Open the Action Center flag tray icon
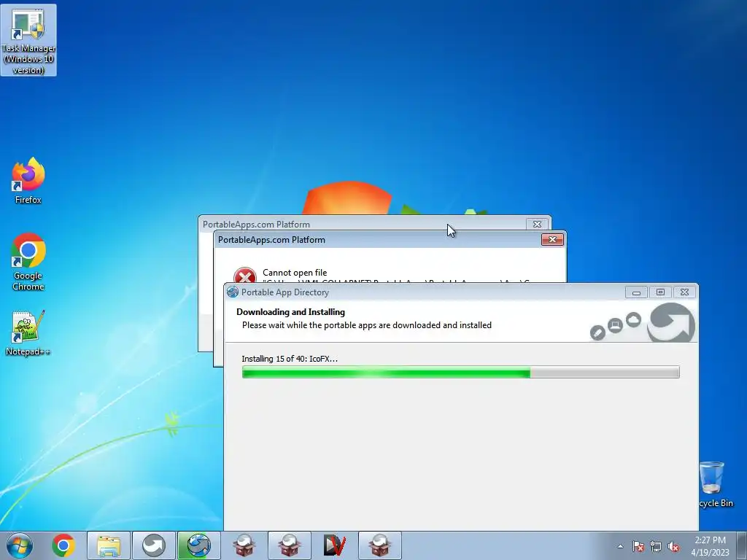747x560 pixels. click(x=638, y=546)
